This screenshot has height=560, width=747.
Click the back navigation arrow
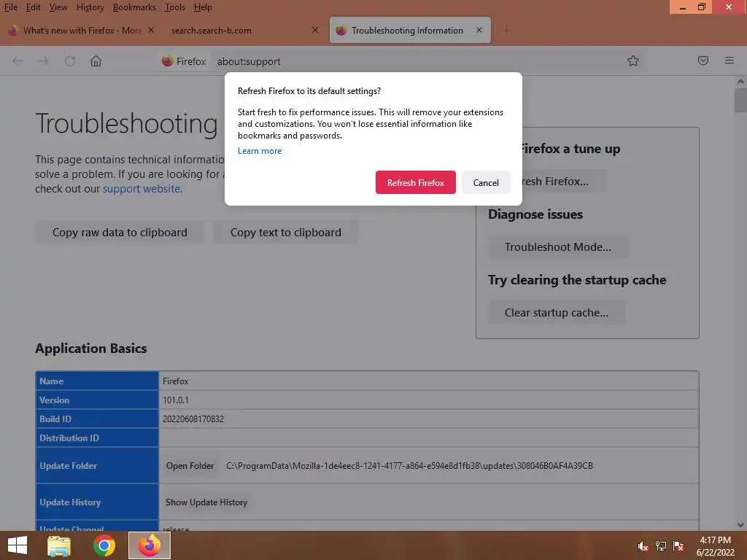pyautogui.click(x=18, y=61)
